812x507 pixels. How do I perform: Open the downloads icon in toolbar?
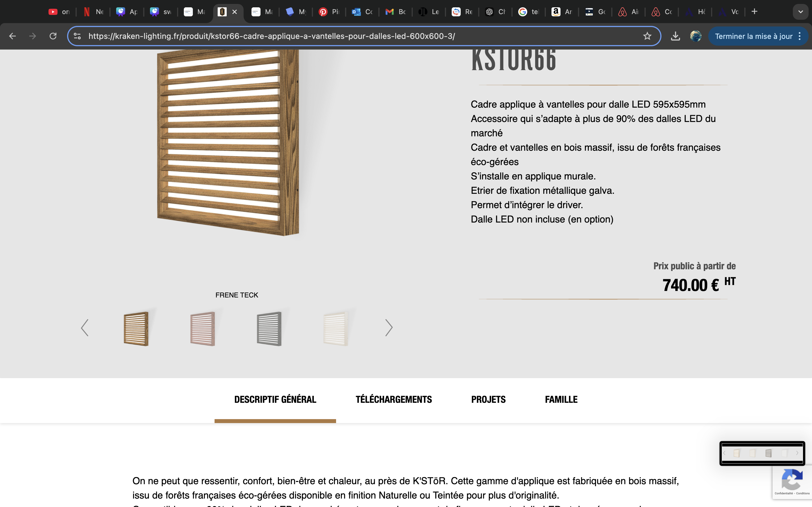coord(675,36)
